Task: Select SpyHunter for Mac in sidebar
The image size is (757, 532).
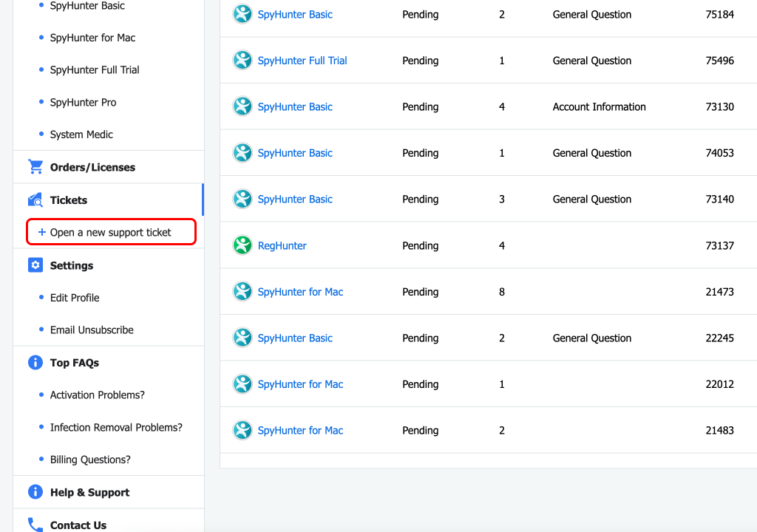Action: (x=92, y=38)
